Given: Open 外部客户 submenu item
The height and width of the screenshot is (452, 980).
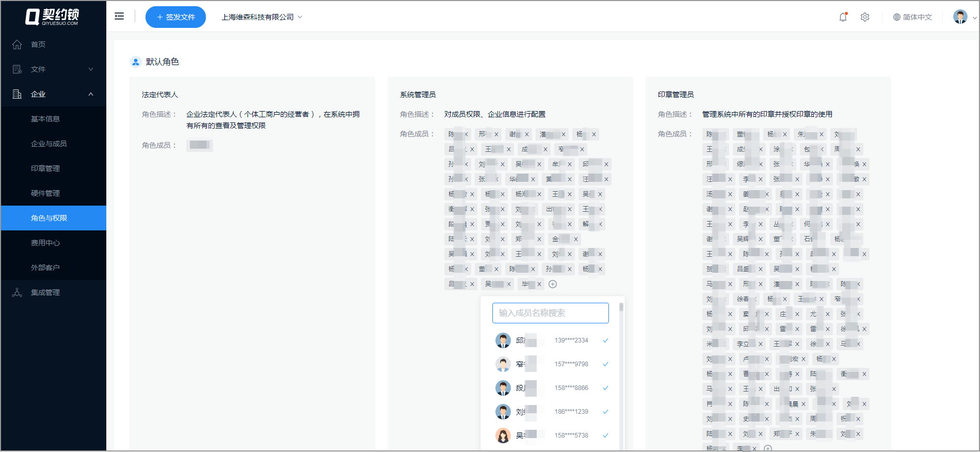Looking at the screenshot, I should [x=45, y=268].
